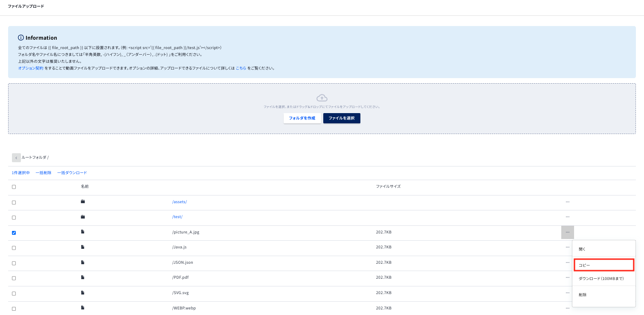Viewport: 644px width, 315px height.
Task: Click the /WEBP.webp file name
Action: coord(184,308)
